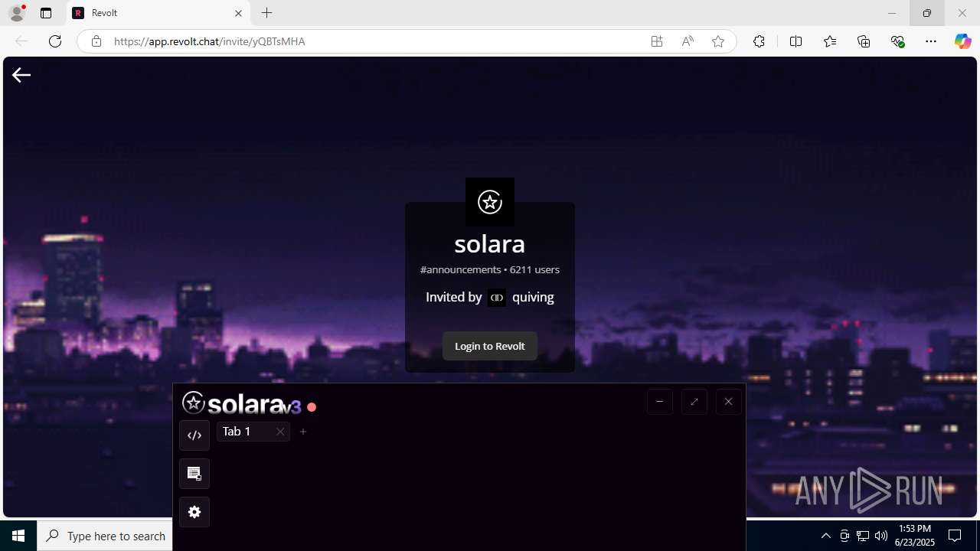
Task: Toggle Read aloud in Edge
Action: [x=688, y=41]
